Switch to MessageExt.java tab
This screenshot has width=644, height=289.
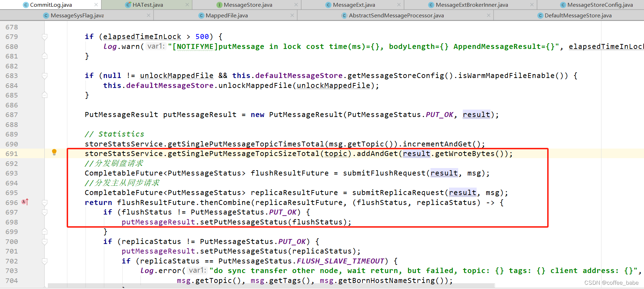click(353, 5)
